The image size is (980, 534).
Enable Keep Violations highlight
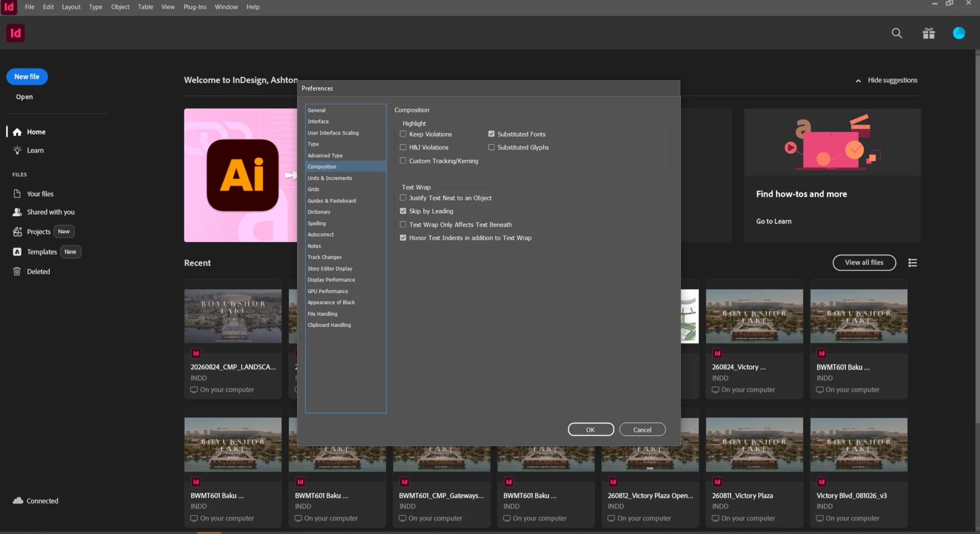[x=403, y=134]
